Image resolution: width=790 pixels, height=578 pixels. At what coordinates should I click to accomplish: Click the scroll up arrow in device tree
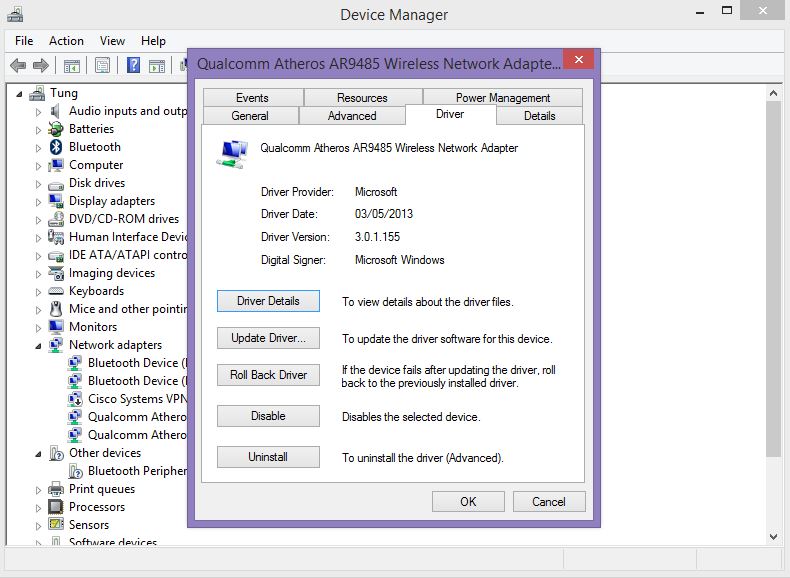pos(773,93)
